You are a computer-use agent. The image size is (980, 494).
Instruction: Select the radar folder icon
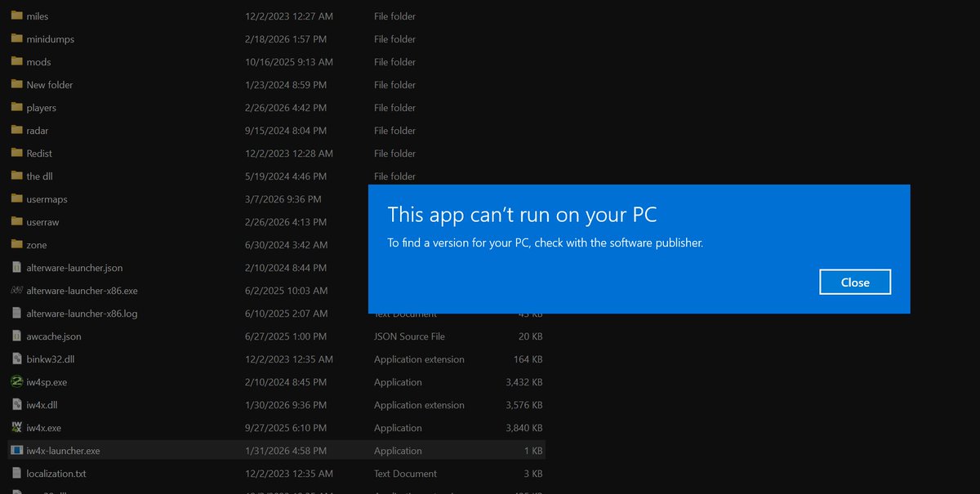point(16,130)
